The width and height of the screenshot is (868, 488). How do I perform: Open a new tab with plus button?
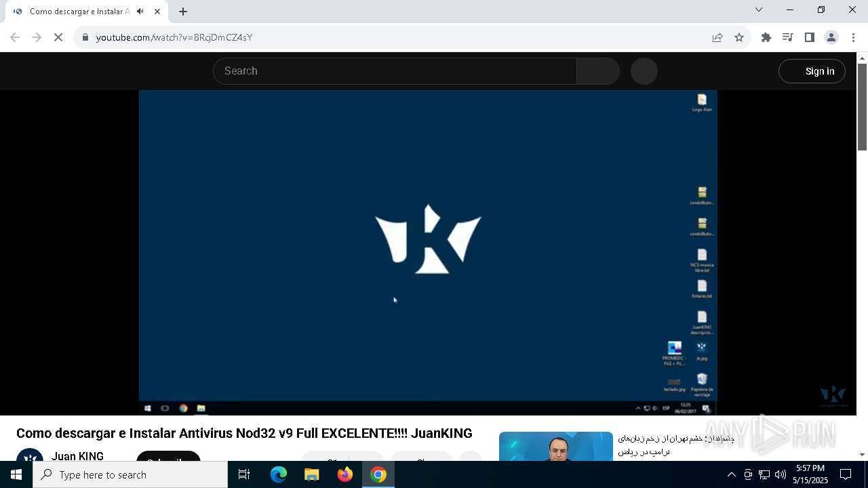[183, 12]
